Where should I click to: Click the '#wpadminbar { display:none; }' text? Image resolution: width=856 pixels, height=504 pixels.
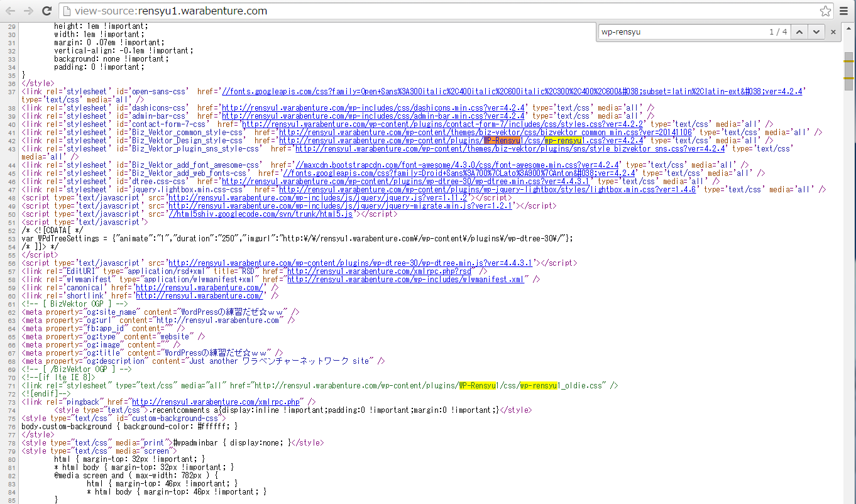(x=231, y=443)
